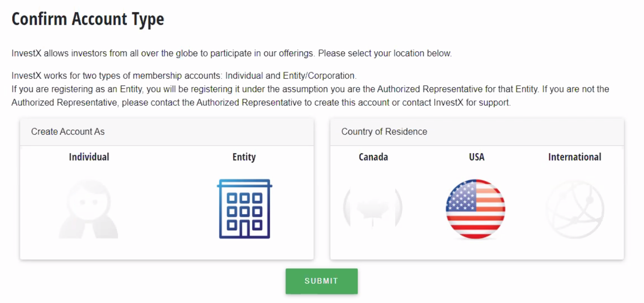
Task: Click the 'registering as an Entity' sentence
Action: (x=275, y=89)
